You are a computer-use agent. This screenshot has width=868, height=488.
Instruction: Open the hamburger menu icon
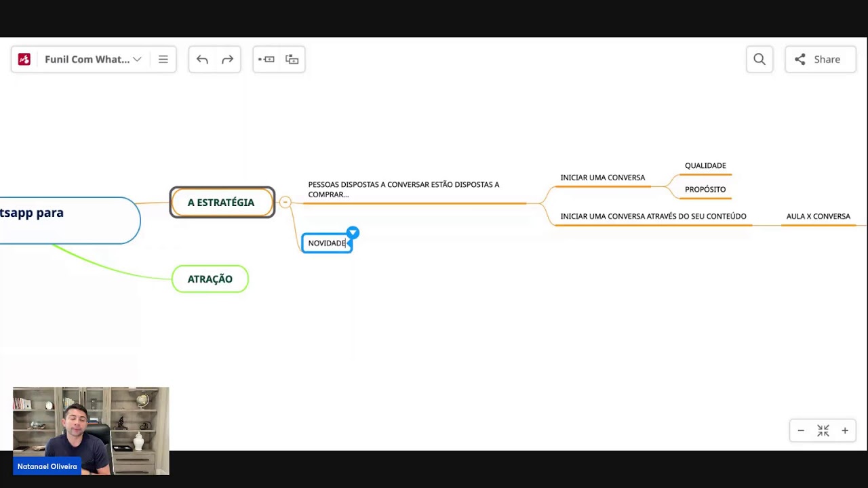tap(163, 60)
